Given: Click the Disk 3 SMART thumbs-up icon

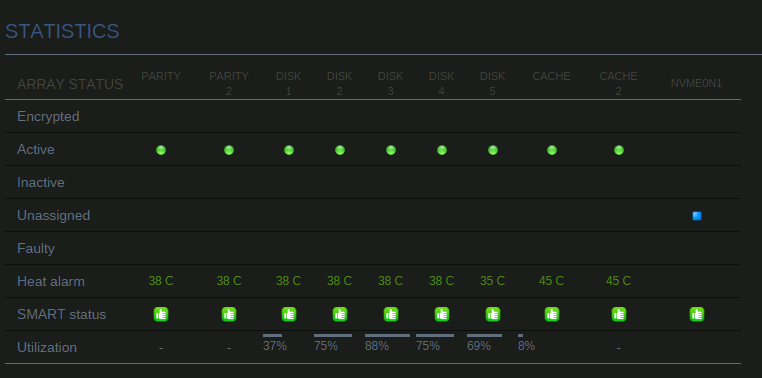Looking at the screenshot, I should click(x=391, y=314).
